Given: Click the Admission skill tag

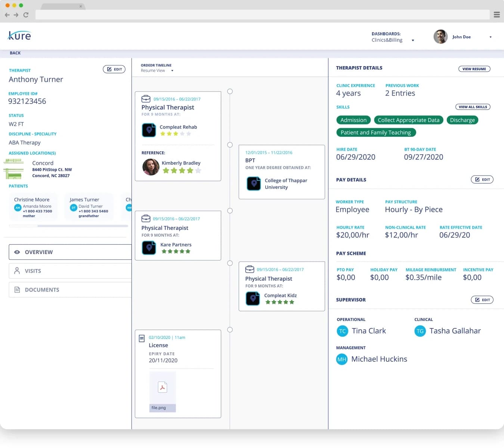Looking at the screenshot, I should coord(353,120).
